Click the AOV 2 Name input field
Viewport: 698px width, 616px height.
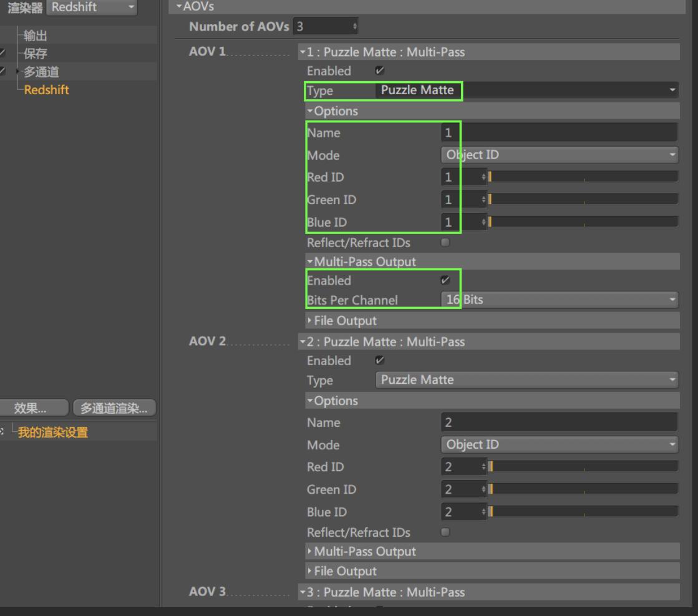(x=559, y=423)
